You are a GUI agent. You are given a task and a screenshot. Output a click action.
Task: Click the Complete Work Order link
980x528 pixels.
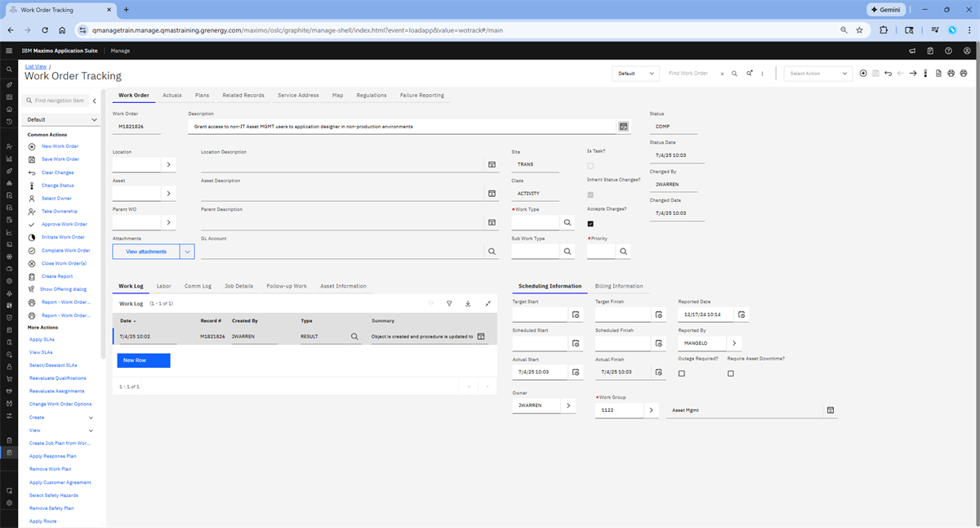pyautogui.click(x=65, y=251)
